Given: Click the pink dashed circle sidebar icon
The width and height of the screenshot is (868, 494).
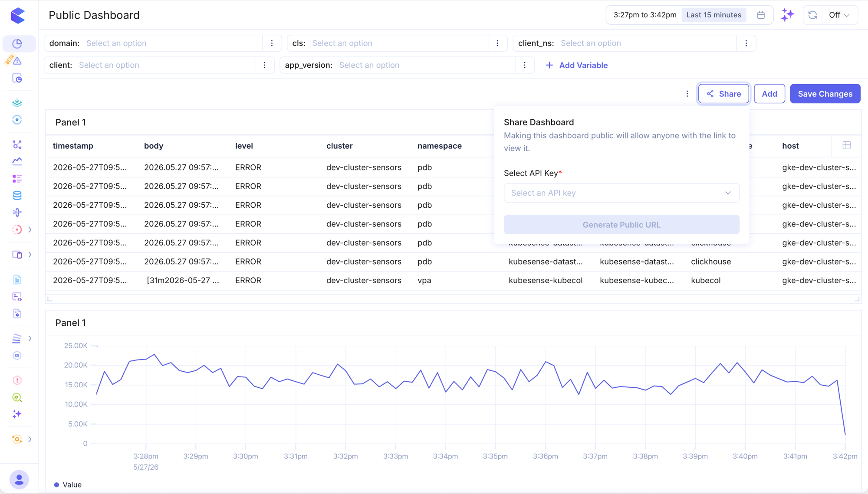Looking at the screenshot, I should pos(17,230).
